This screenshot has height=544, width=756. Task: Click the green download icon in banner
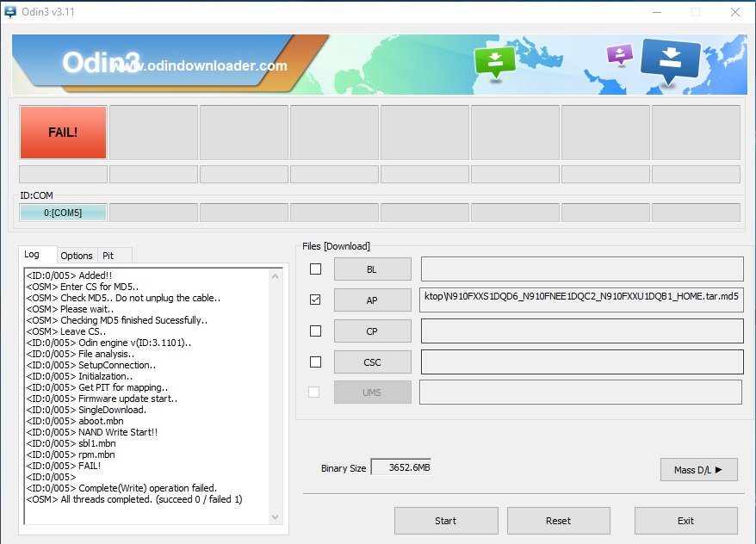click(495, 62)
